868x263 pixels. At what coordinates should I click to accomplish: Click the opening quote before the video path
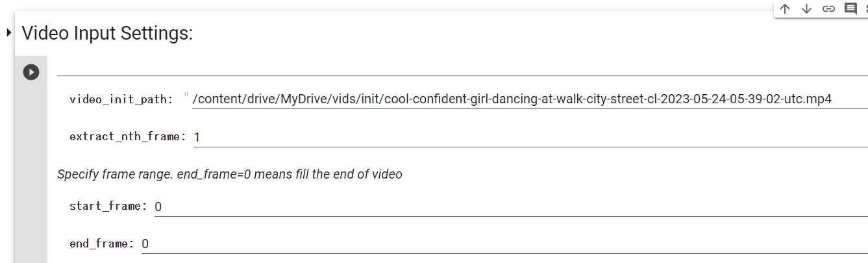(x=186, y=97)
